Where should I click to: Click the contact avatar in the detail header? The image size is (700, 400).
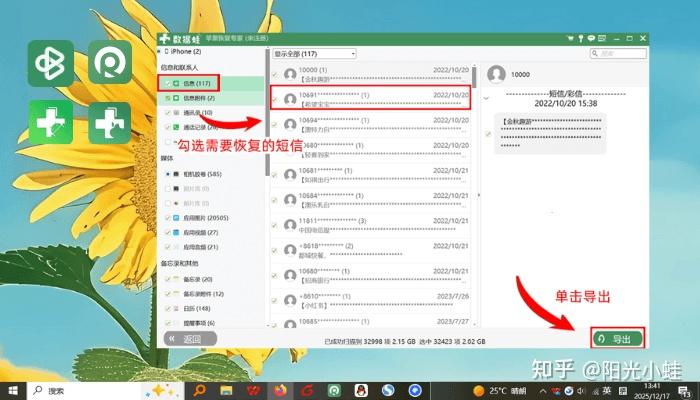pos(496,74)
